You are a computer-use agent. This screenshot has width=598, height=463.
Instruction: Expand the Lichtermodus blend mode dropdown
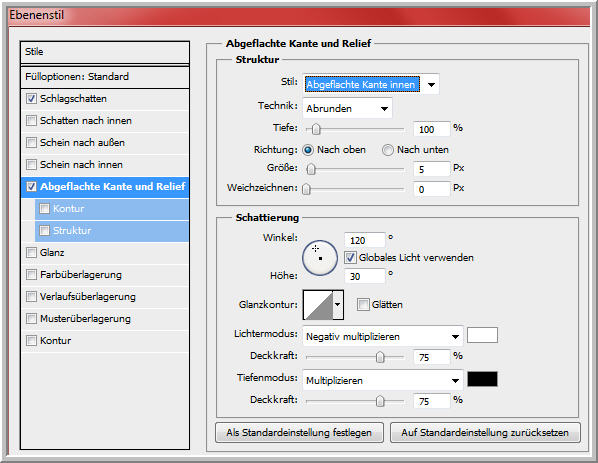383,336
